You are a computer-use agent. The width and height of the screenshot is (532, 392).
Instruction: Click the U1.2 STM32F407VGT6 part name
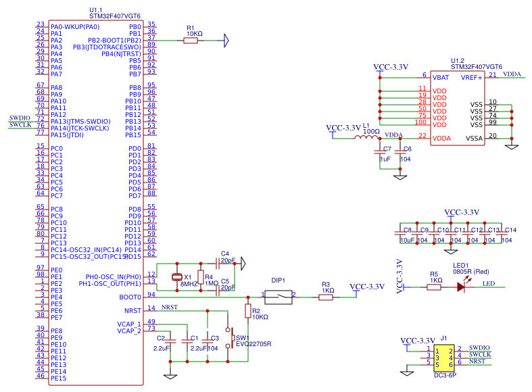pyautogui.click(x=477, y=67)
